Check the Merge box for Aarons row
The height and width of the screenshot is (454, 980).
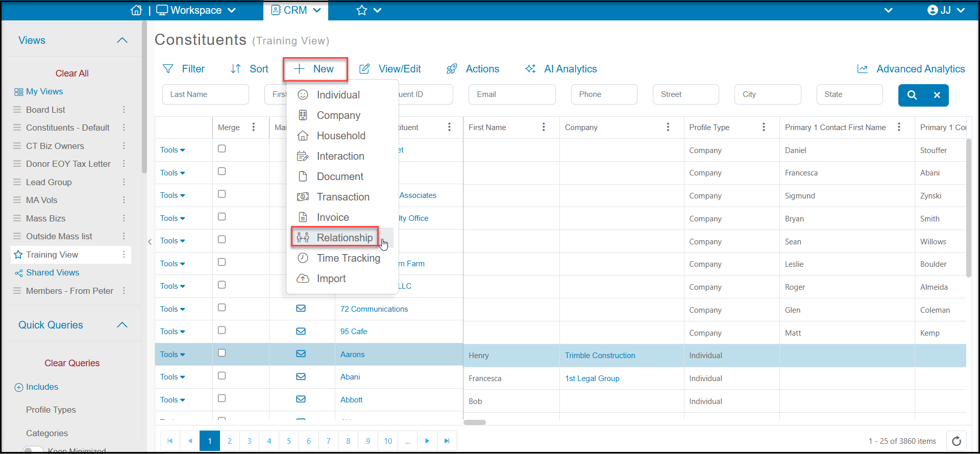click(222, 353)
